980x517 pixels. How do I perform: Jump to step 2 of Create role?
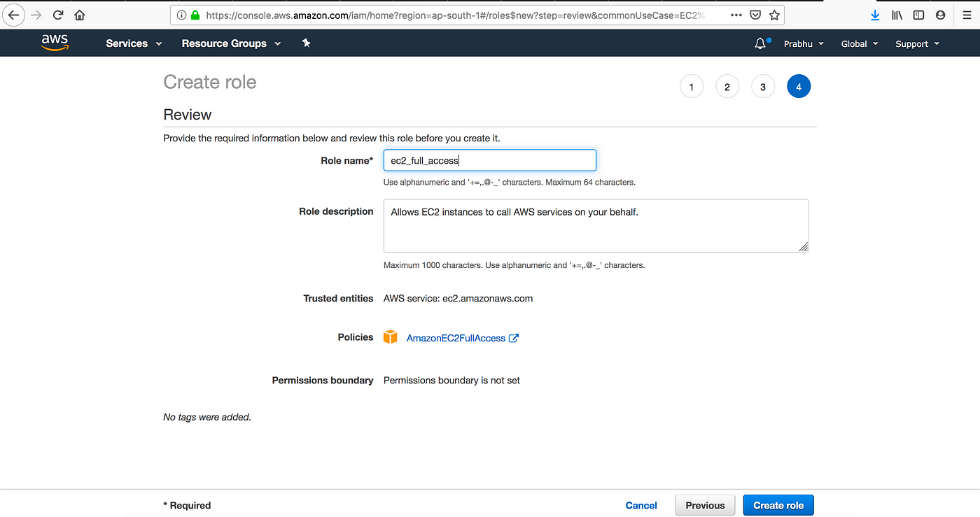pyautogui.click(x=727, y=87)
